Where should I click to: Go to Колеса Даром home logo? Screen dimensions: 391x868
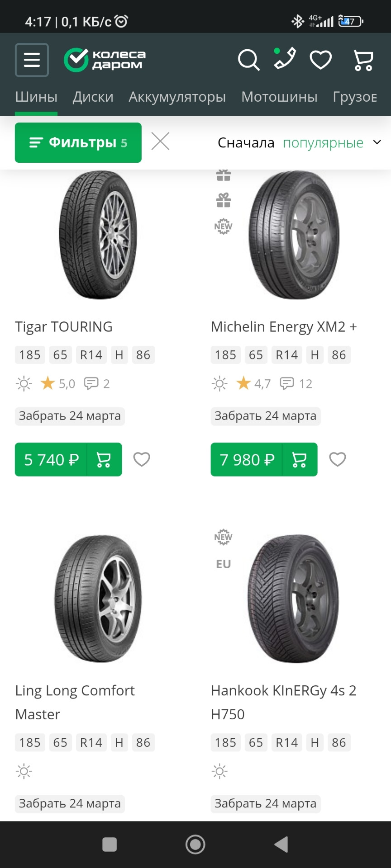click(105, 60)
